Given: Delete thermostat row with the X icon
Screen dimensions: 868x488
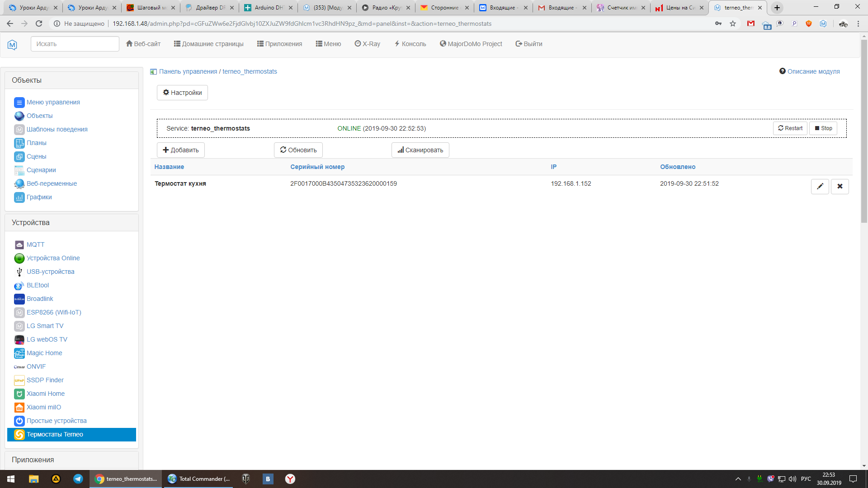Looking at the screenshot, I should (x=840, y=186).
